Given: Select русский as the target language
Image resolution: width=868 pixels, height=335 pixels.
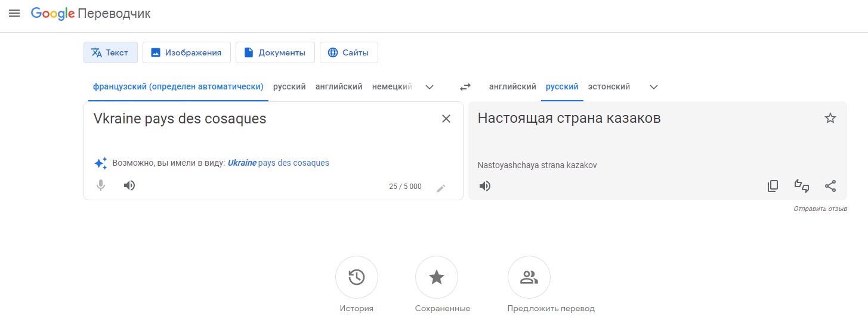Looking at the screenshot, I should point(562,87).
